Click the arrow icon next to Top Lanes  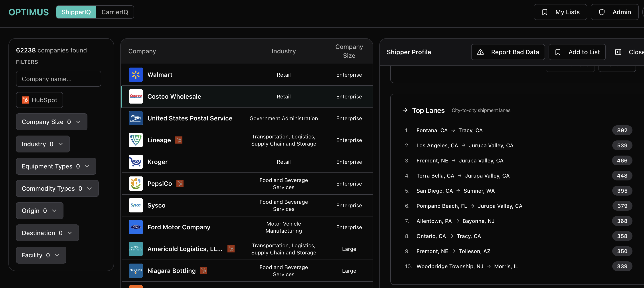point(405,110)
